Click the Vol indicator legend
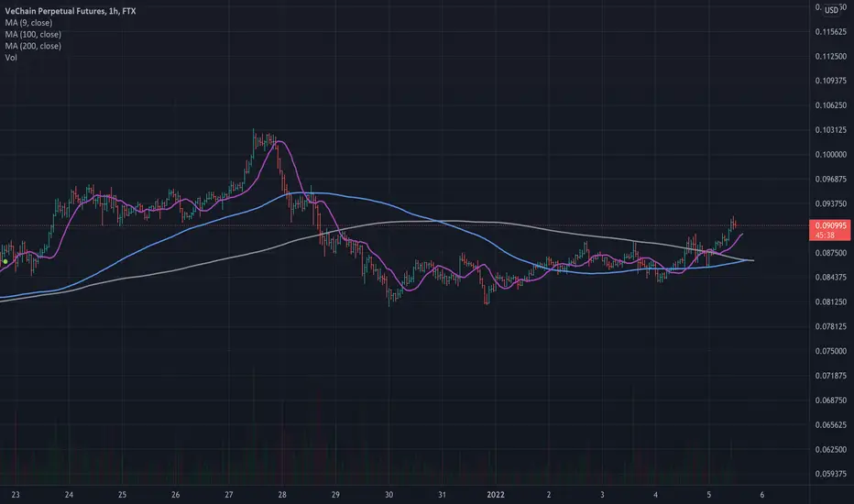Image resolution: width=854 pixels, height=504 pixels. (11, 57)
